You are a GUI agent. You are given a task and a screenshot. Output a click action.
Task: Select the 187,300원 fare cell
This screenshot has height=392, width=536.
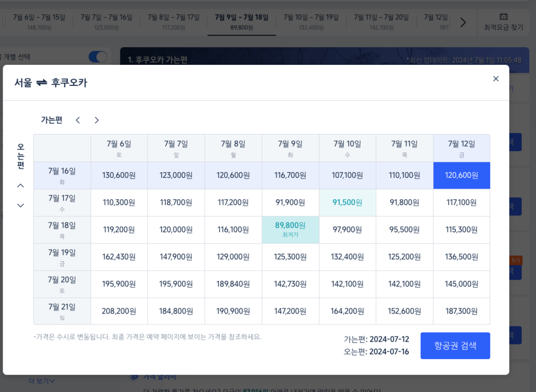(x=462, y=311)
